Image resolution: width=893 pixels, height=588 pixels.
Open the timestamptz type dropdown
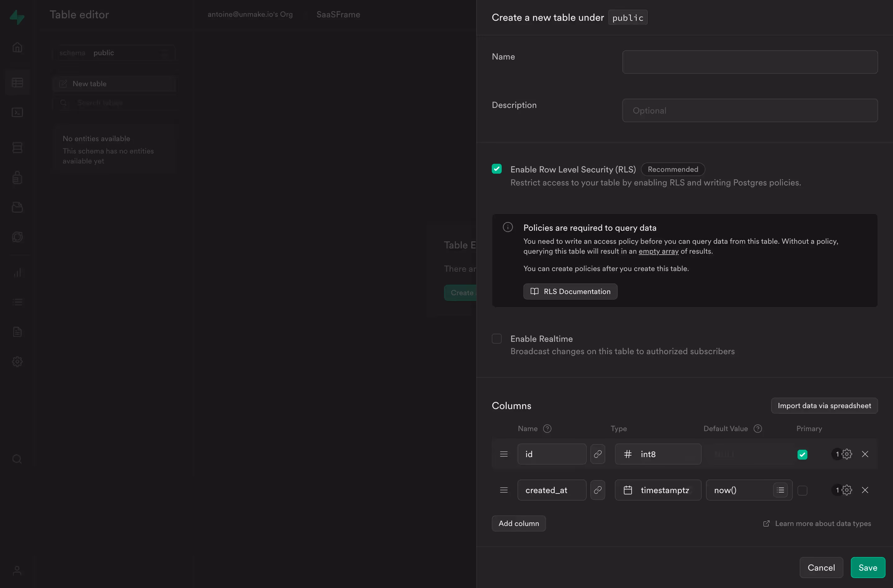pyautogui.click(x=658, y=490)
